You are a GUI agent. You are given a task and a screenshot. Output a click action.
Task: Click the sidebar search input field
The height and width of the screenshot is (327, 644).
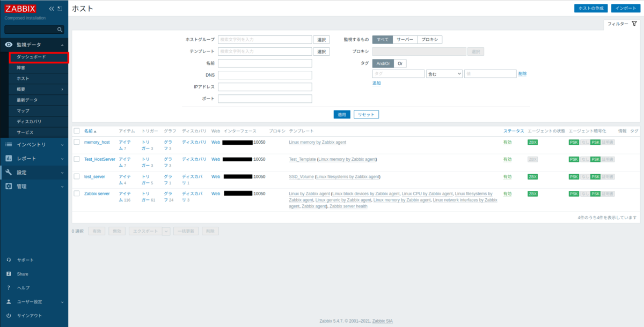(x=30, y=29)
